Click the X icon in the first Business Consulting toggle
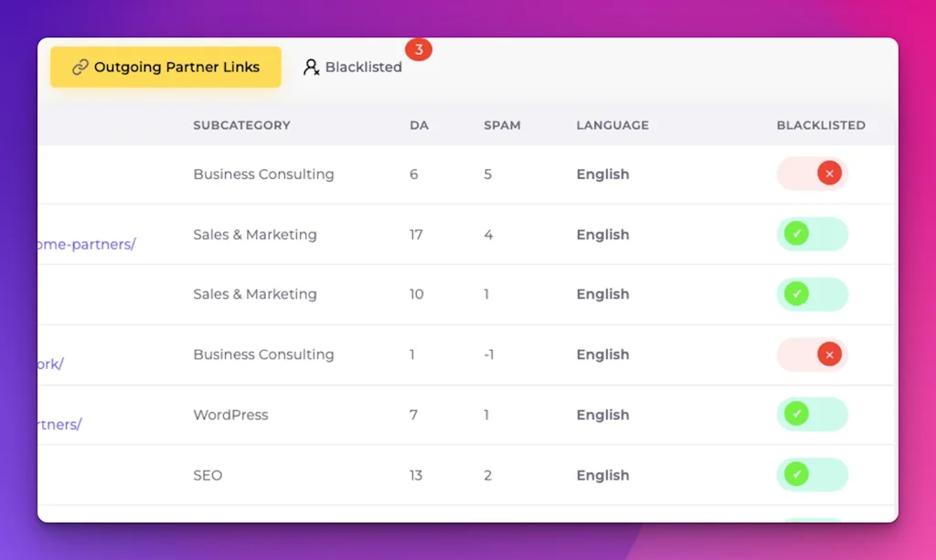 (x=828, y=173)
